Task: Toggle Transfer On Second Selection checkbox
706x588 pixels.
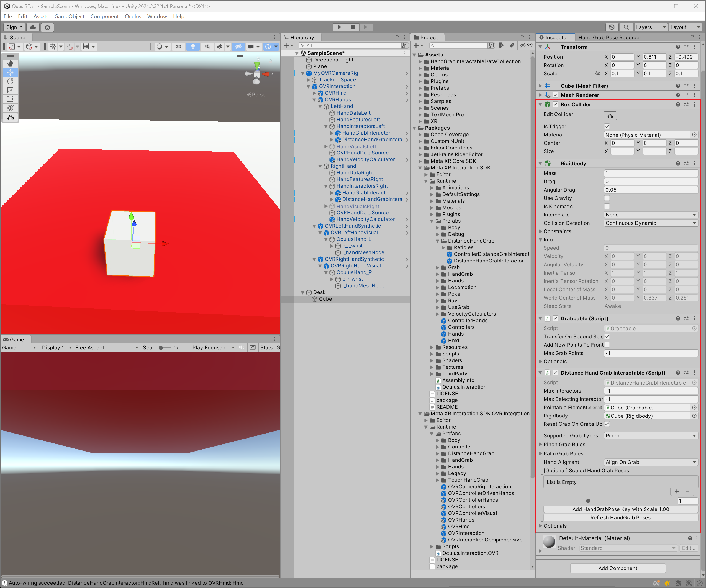Action: 607,336
